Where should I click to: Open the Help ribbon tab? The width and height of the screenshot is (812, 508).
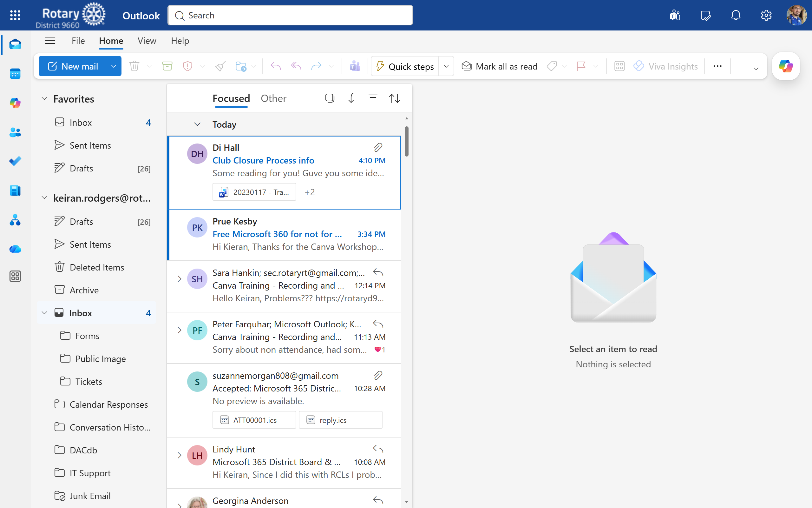180,41
